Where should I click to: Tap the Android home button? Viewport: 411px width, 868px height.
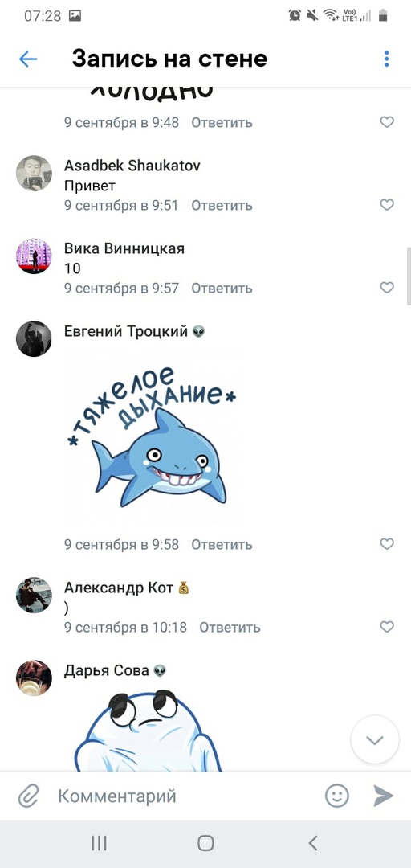coord(205,843)
